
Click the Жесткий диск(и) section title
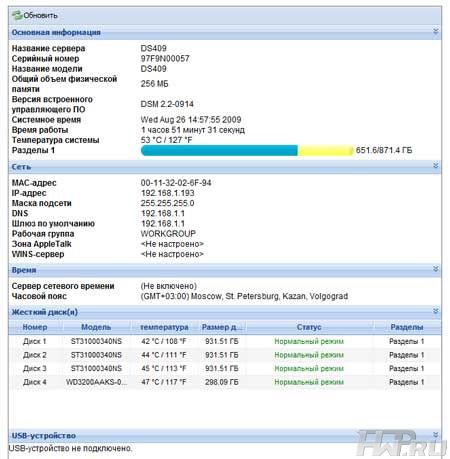45,312
